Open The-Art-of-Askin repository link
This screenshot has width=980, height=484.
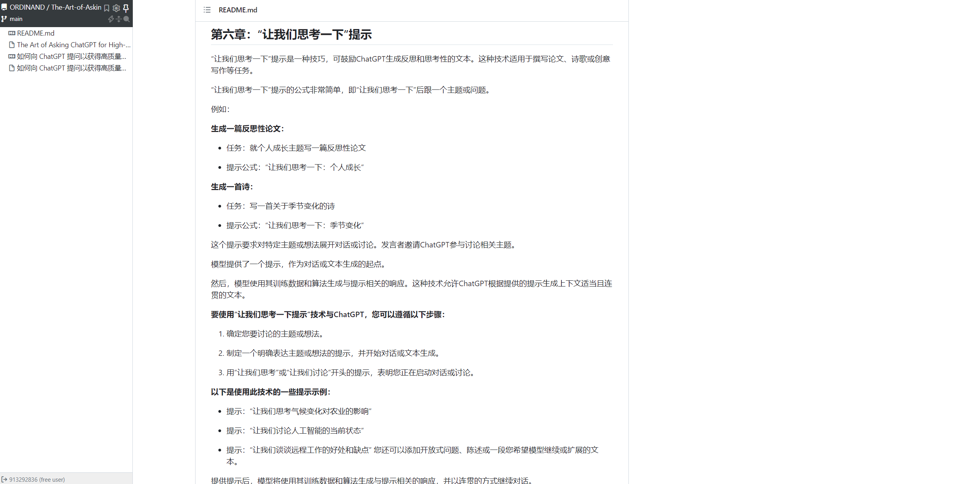[x=76, y=7]
